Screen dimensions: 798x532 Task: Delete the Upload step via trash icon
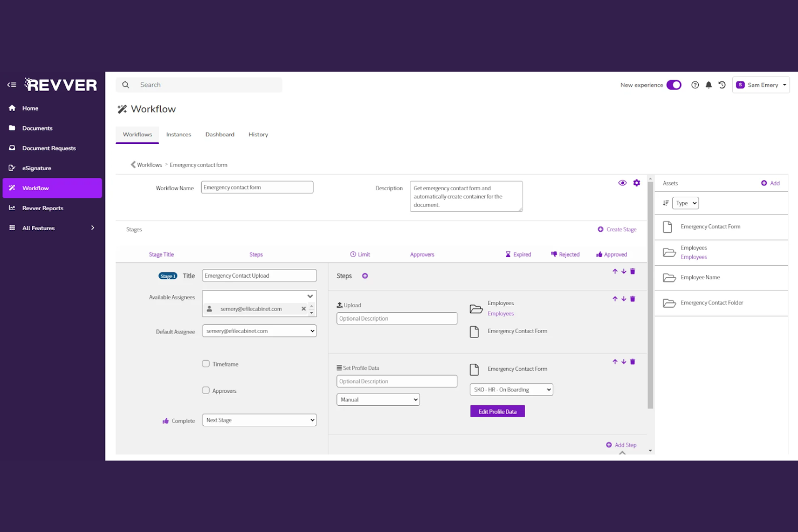(x=632, y=299)
